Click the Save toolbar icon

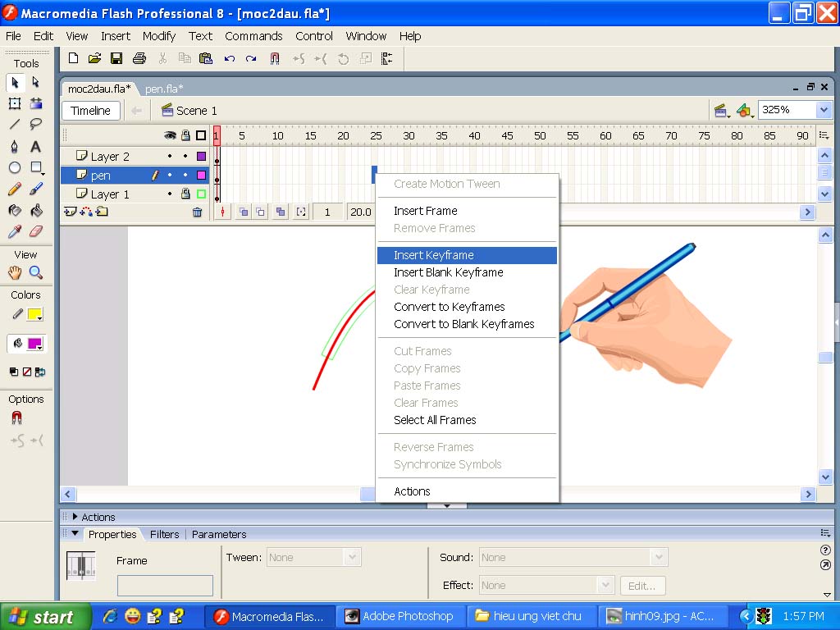(x=116, y=58)
